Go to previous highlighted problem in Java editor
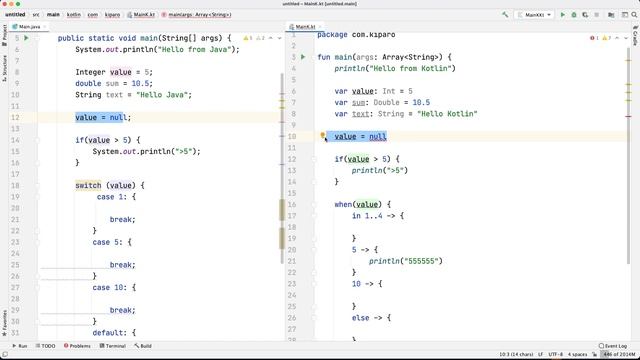This screenshot has height=360, width=640. [271, 38]
